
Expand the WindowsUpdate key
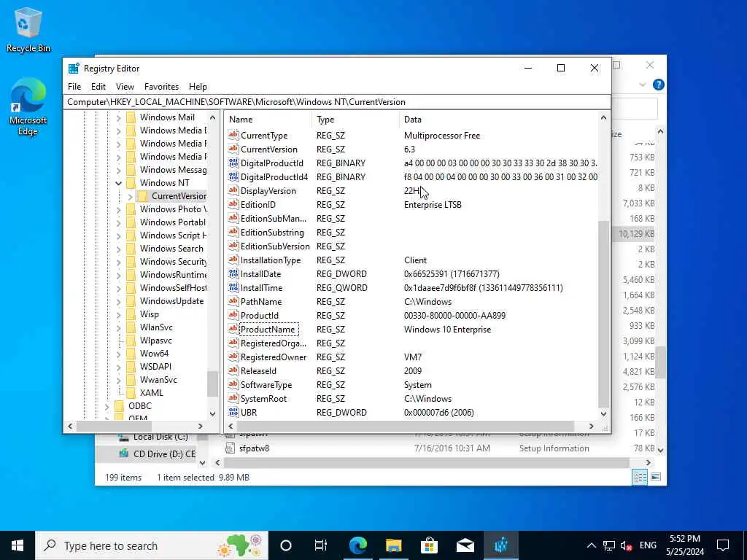point(118,301)
